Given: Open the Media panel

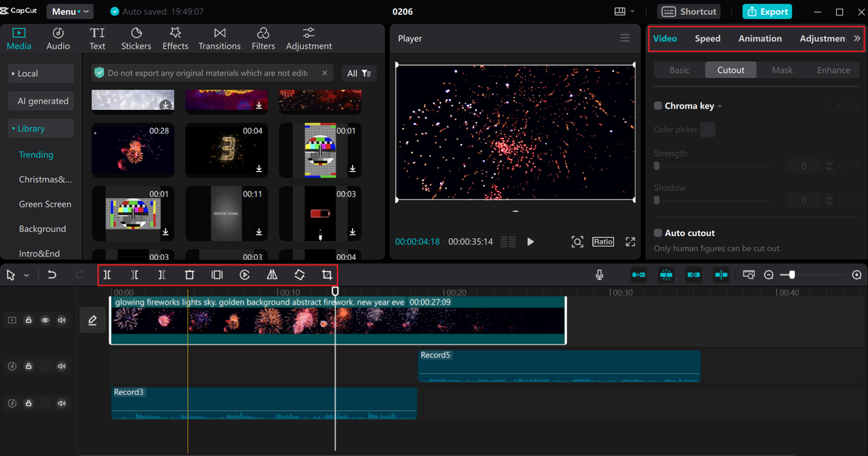Looking at the screenshot, I should tap(19, 39).
